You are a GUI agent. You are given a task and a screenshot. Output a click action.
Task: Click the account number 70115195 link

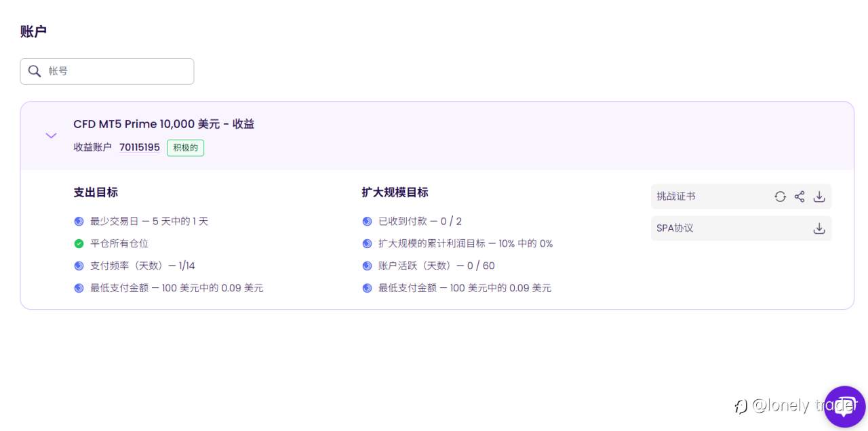tap(140, 148)
